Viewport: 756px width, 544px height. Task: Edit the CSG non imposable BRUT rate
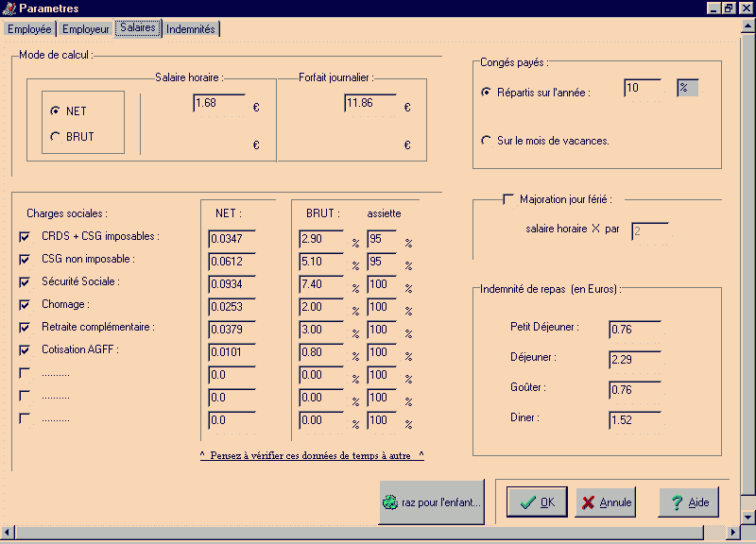[x=321, y=262]
